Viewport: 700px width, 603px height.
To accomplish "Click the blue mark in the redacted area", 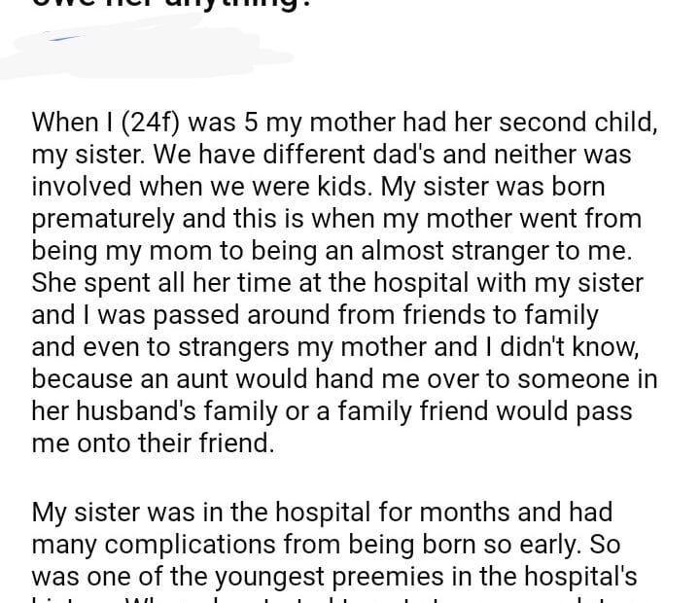I will pos(62,38).
